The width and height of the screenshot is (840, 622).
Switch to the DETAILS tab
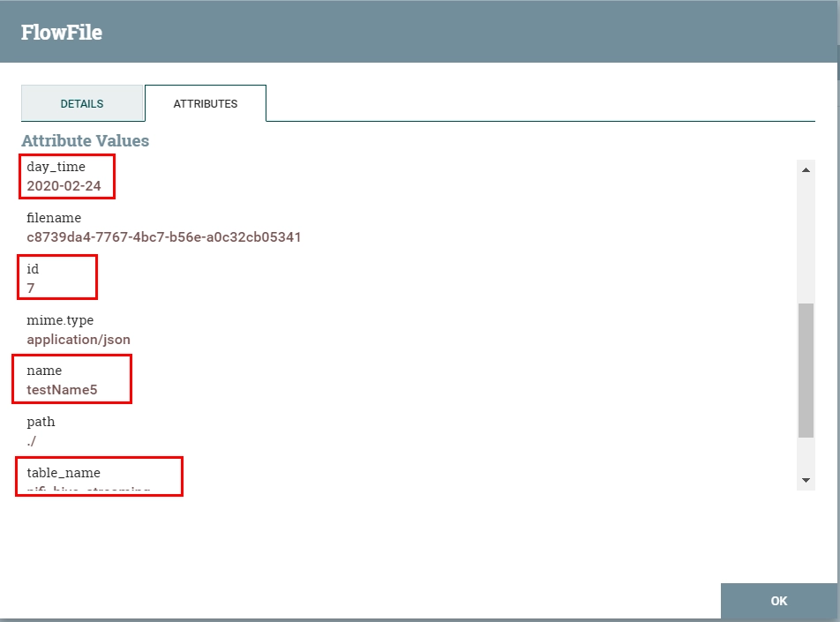click(x=82, y=103)
